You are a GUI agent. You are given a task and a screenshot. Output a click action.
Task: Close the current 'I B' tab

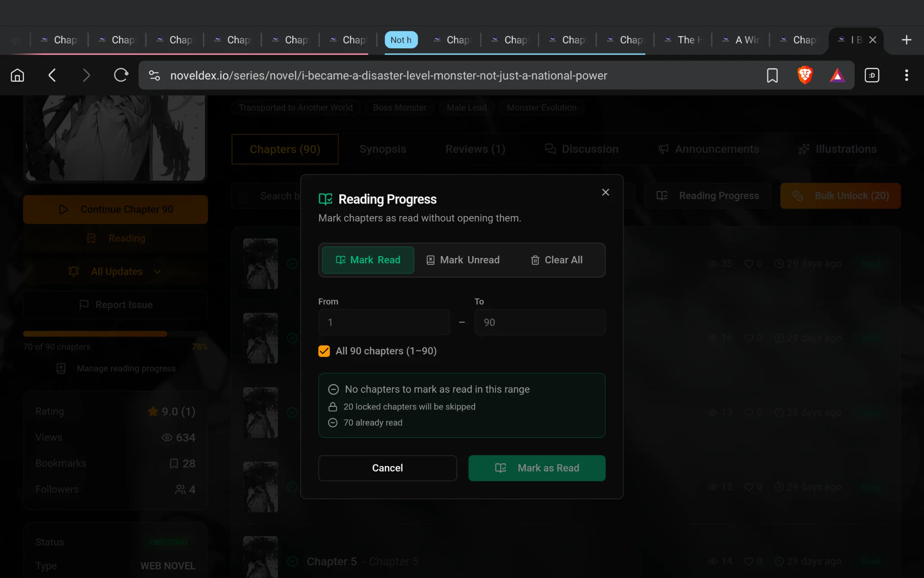(873, 40)
